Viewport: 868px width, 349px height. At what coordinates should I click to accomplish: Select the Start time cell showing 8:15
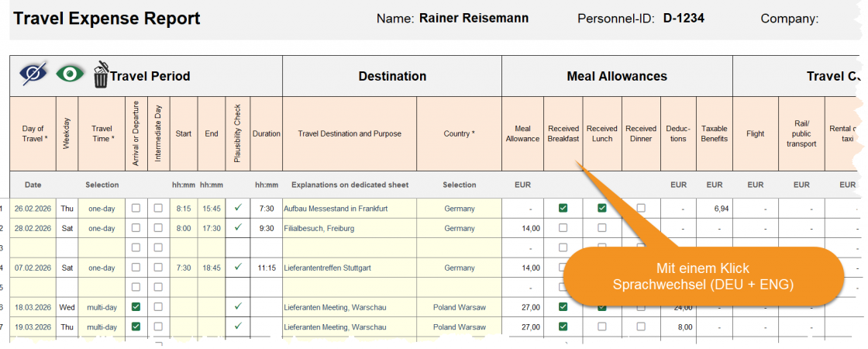184,208
